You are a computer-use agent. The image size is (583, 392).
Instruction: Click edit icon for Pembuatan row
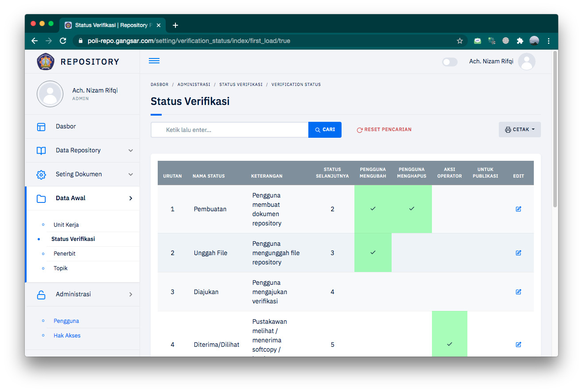click(518, 209)
